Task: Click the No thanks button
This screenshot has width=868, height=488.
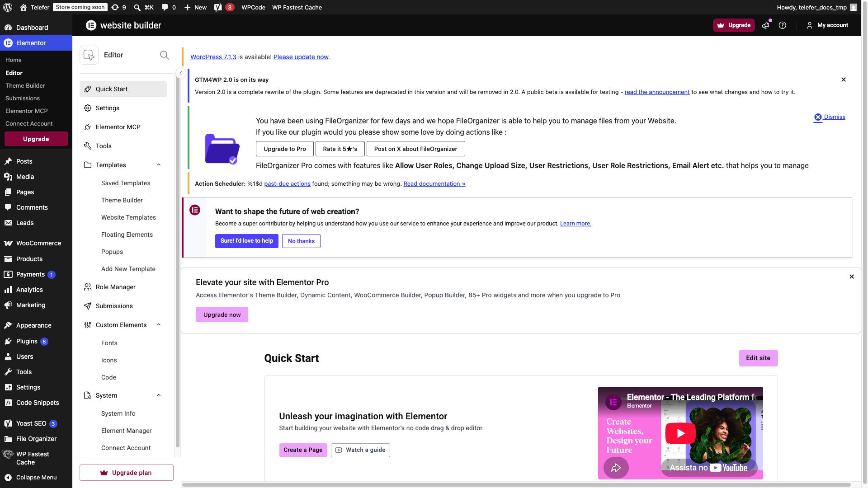Action: tap(301, 241)
